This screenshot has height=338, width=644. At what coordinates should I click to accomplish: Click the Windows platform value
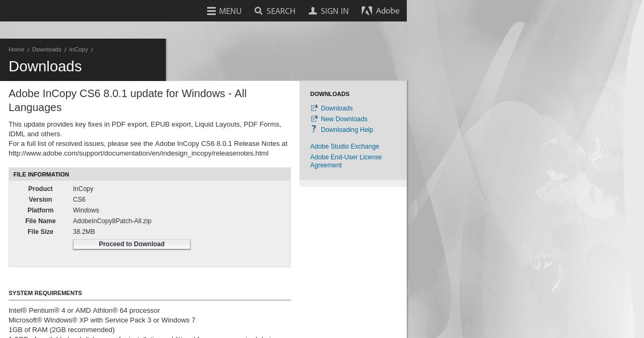point(86,210)
